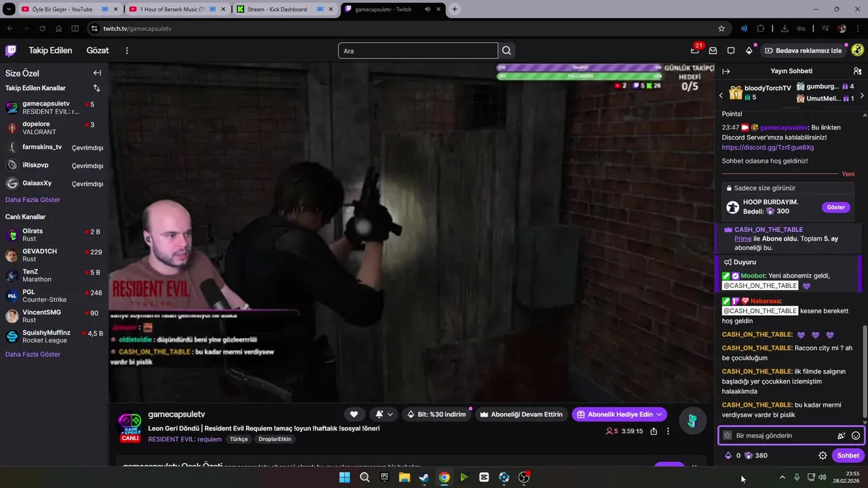Open the browser media control icon
The height and width of the screenshot is (488, 868).
pyautogui.click(x=825, y=28)
